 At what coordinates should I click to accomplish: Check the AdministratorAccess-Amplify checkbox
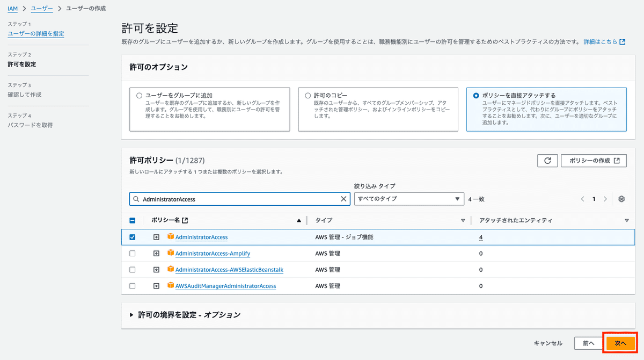click(x=133, y=254)
